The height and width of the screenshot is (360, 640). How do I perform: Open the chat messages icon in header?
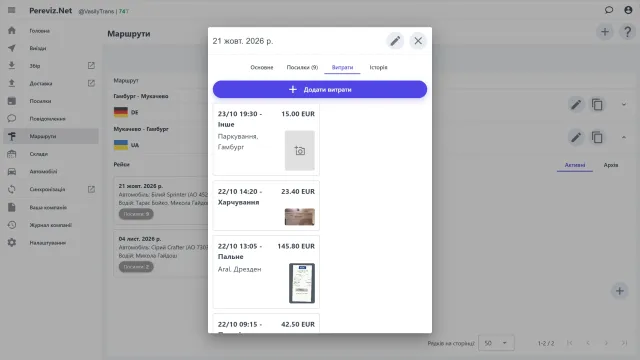[609, 10]
